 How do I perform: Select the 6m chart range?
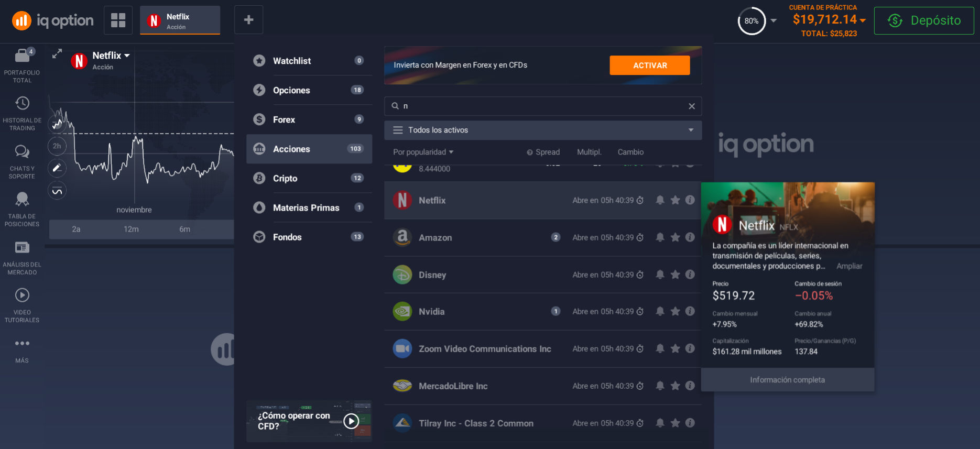(184, 229)
